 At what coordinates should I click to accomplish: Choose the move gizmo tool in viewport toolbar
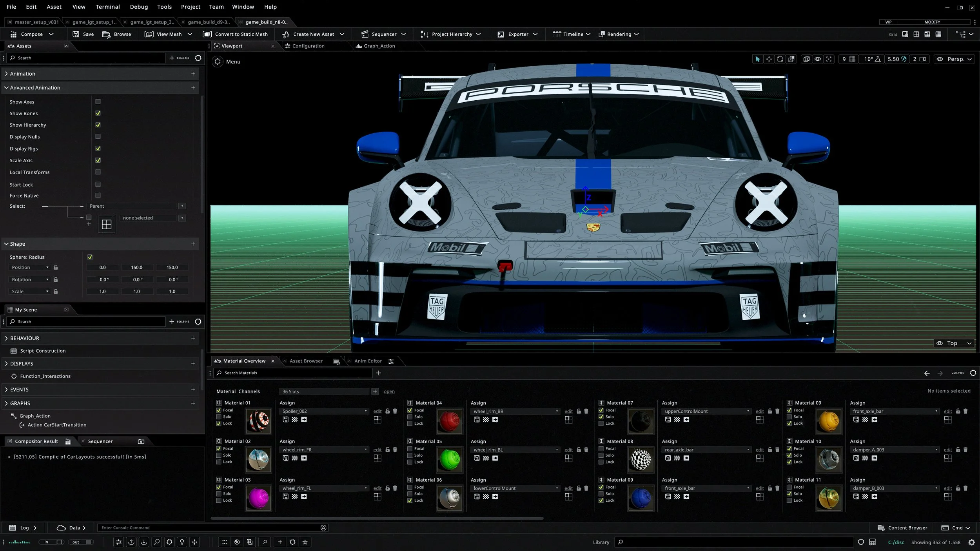[769, 59]
